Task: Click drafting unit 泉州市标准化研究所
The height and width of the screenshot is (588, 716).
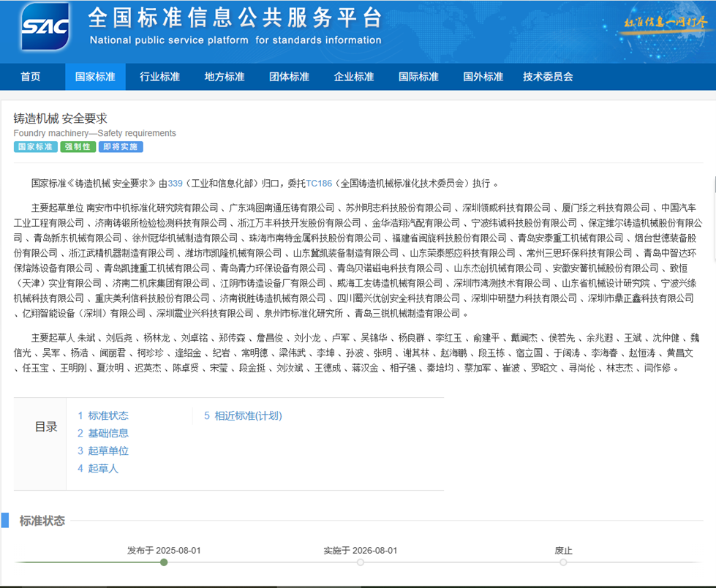Action: [x=304, y=314]
